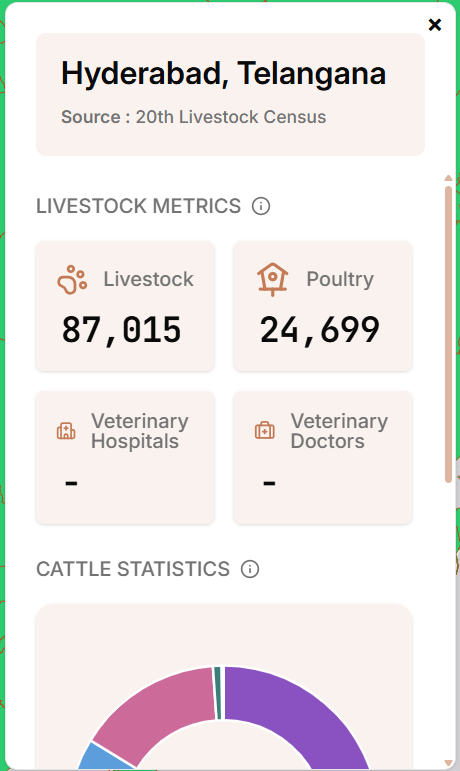Click the Poultry birdhouse icon
The height and width of the screenshot is (771, 460).
click(272, 279)
